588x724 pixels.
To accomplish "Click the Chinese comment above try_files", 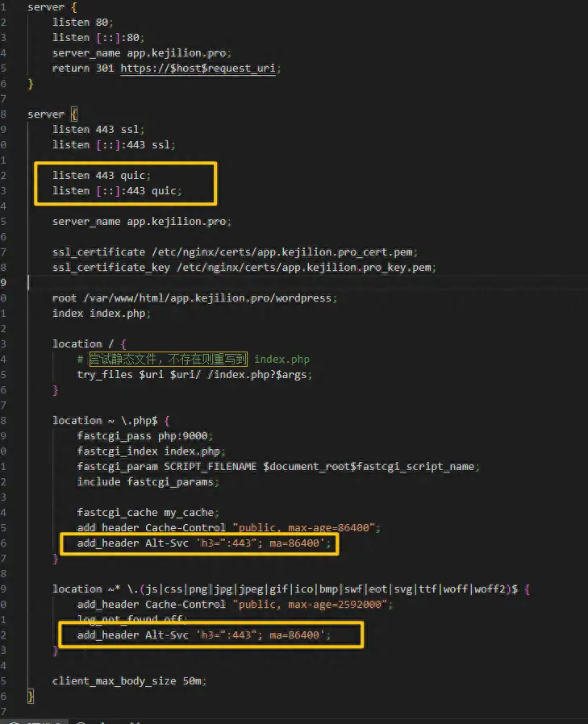I will pos(168,360).
